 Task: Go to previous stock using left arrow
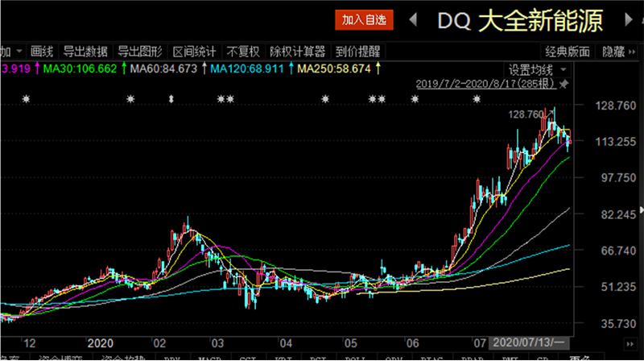(413, 19)
